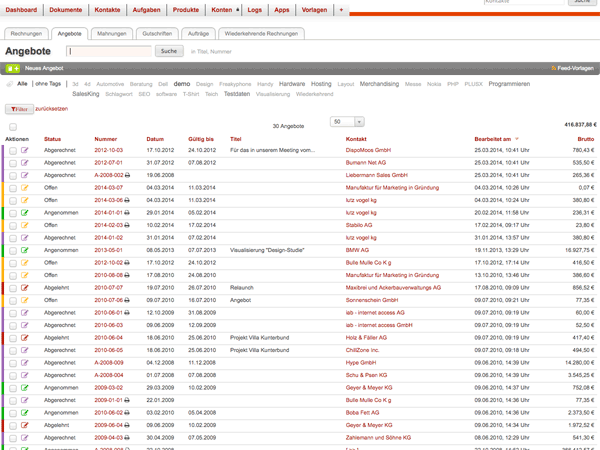Click edit icon for offer 2010-07-06
The image size is (600, 450).
pyautogui.click(x=24, y=300)
